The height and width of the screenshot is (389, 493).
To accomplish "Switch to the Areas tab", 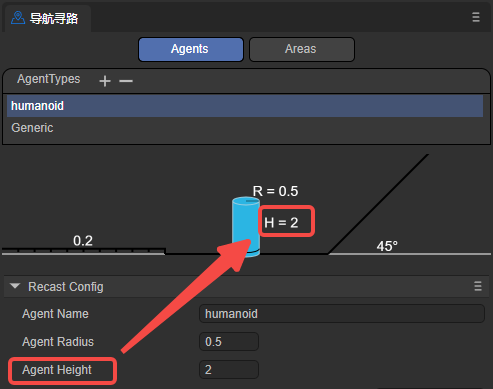I will click(302, 49).
